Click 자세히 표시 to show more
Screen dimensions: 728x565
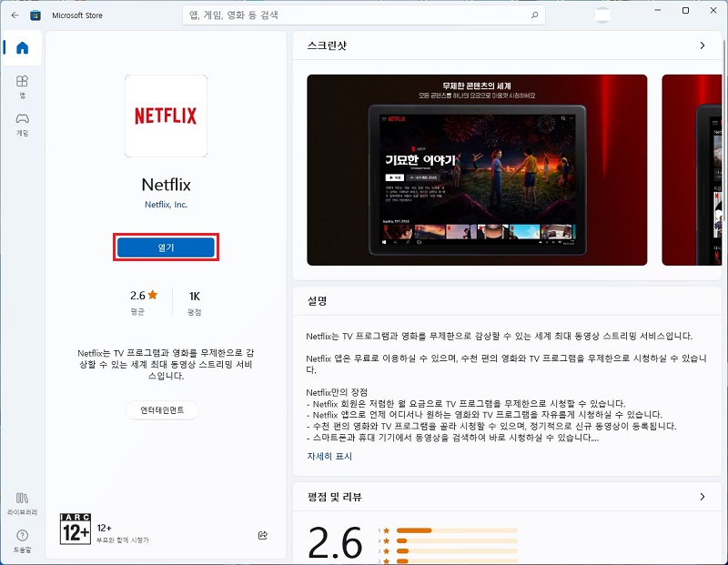pyautogui.click(x=329, y=457)
